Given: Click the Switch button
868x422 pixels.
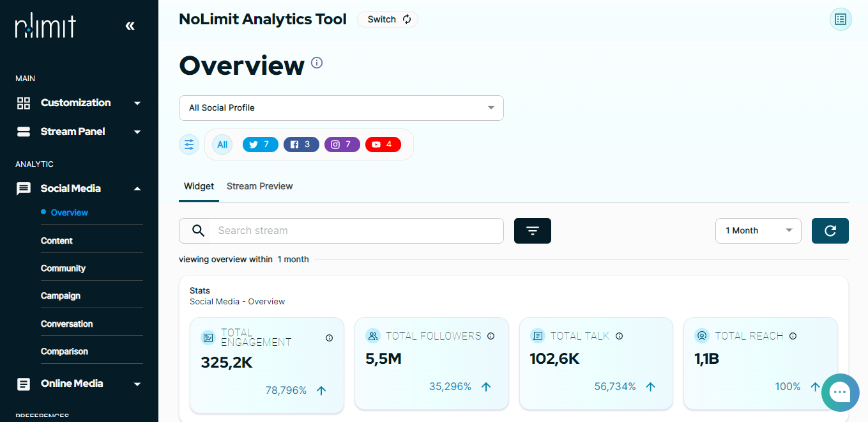Looking at the screenshot, I should pos(388,19).
